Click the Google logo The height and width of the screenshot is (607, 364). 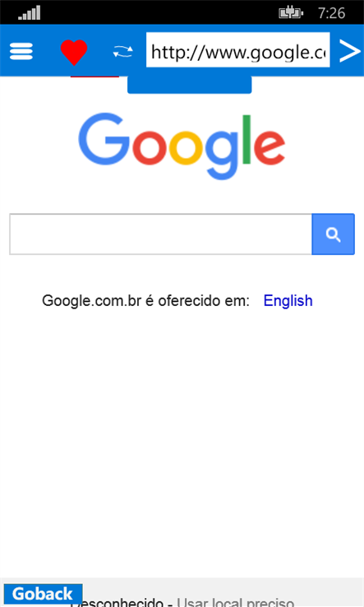(182, 146)
